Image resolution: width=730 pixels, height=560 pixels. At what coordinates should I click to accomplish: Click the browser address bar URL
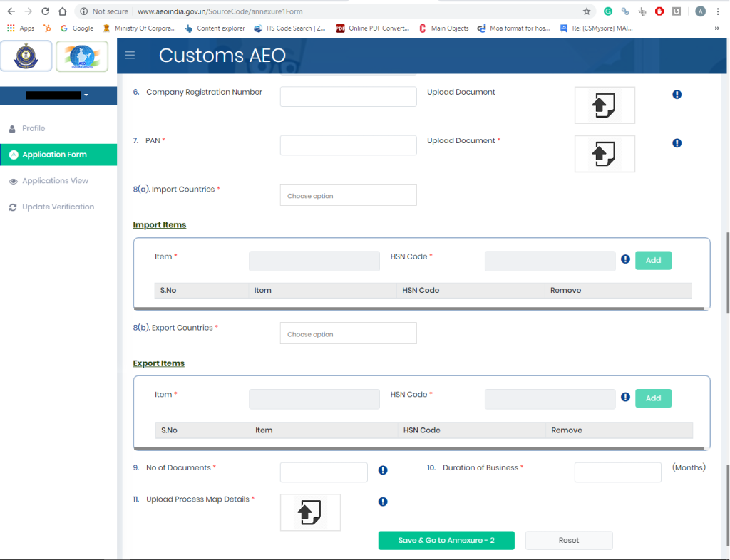point(220,11)
